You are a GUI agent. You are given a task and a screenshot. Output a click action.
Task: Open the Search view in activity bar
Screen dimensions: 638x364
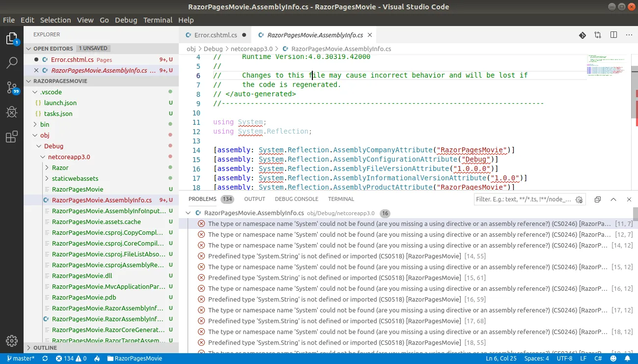[12, 63]
